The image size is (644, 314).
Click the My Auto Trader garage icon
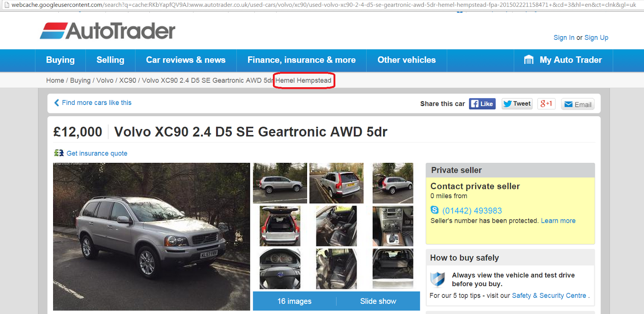tap(528, 60)
